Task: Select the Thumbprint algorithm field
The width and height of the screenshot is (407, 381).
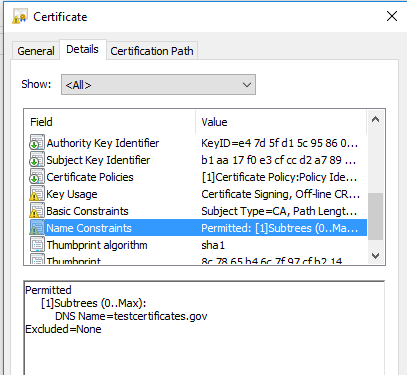Action: coord(97,245)
